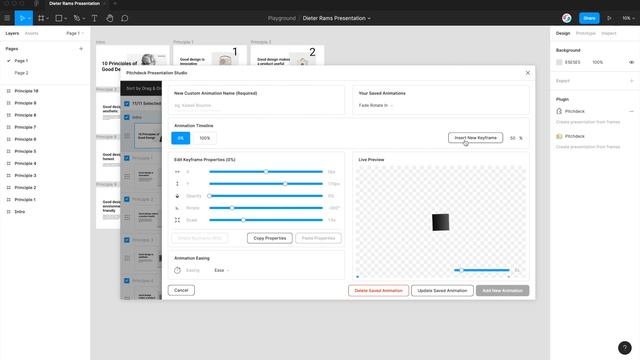
Task: Select the 100% keyframe on timeline
Action: pos(204,138)
